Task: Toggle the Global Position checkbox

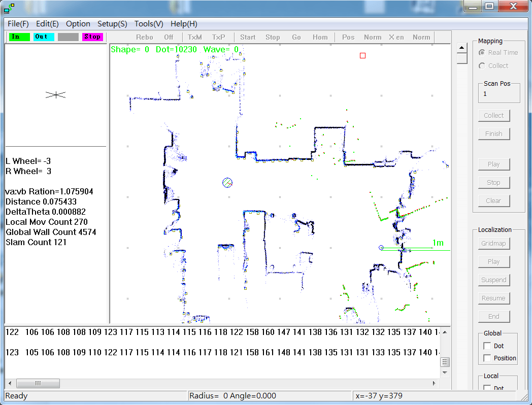Action: click(487, 358)
